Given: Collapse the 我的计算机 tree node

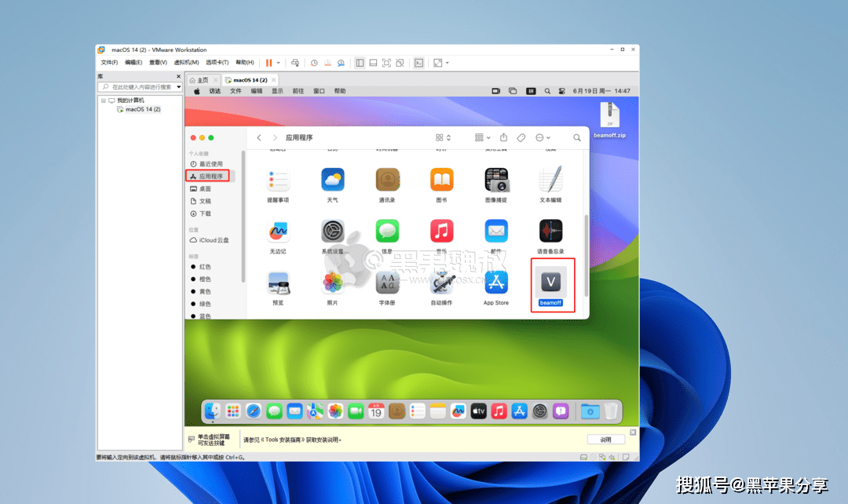Looking at the screenshot, I should point(104,100).
